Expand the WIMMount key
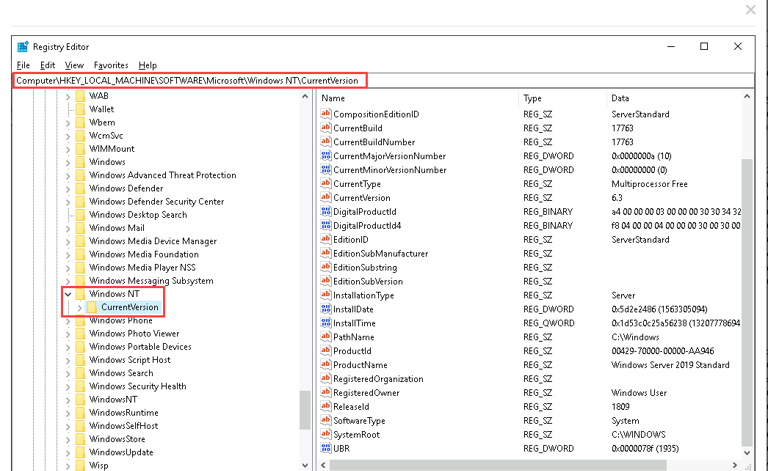The height and width of the screenshot is (471, 768). tap(68, 149)
